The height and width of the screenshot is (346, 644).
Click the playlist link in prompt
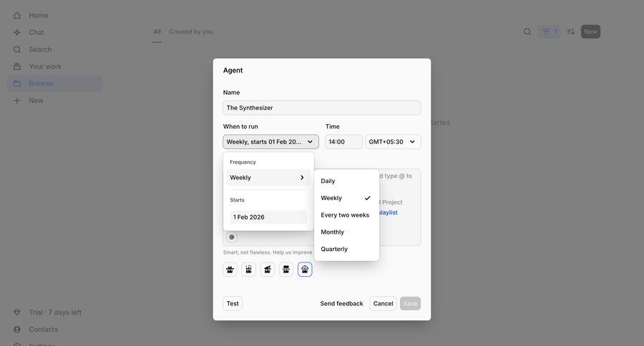(388, 212)
